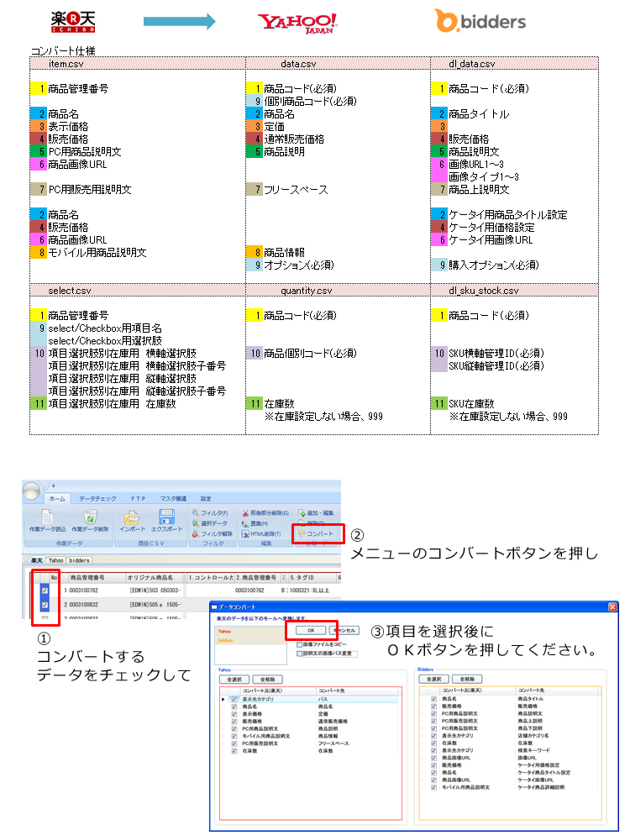Click the データコンバート title bar window icon
Screen dimensions: 630x840
point(214,607)
